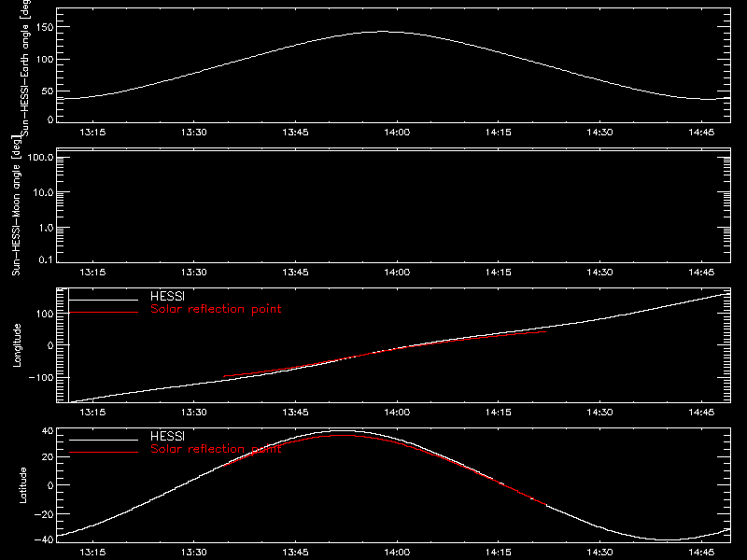747x560 pixels.
Task: Click 14:15 time label on Latitude plot
Action: (499, 552)
